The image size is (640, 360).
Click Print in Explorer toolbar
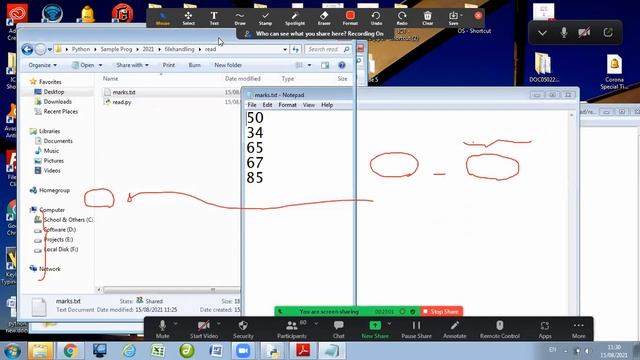[169, 65]
